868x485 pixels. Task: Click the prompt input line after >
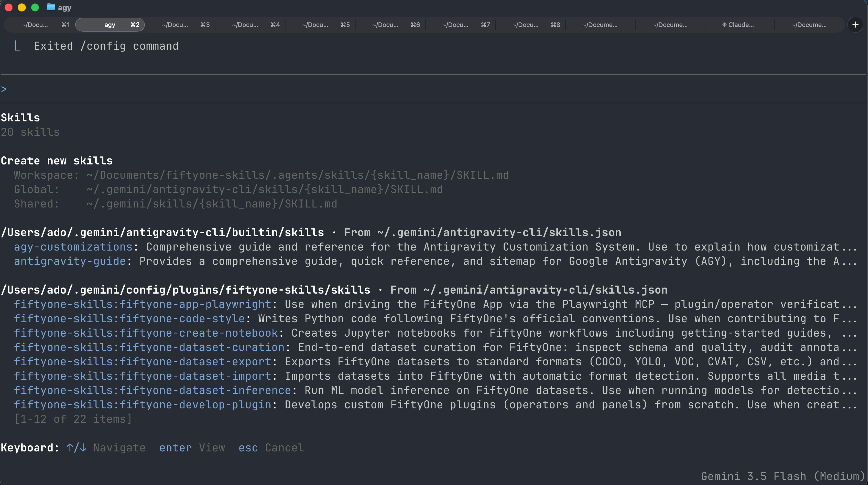(434, 89)
